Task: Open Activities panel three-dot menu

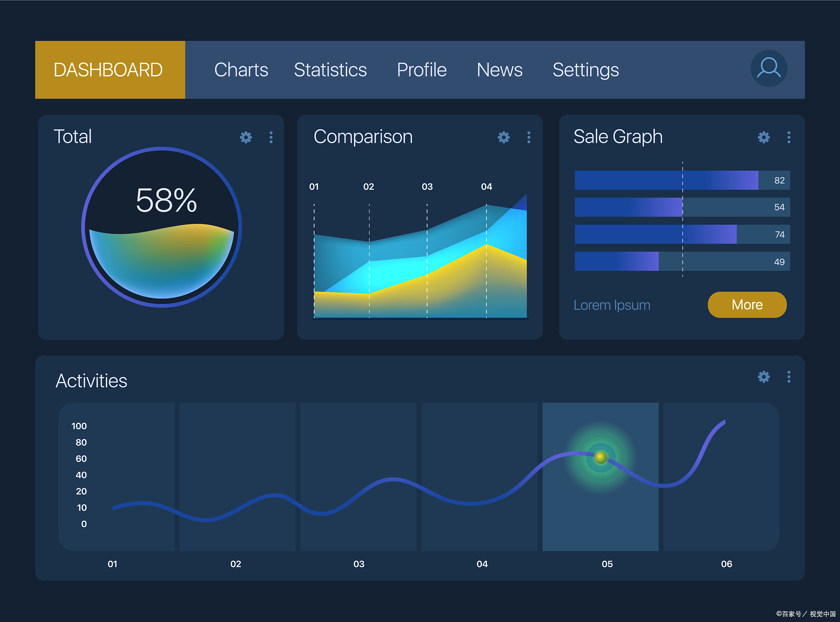Action: [x=788, y=377]
